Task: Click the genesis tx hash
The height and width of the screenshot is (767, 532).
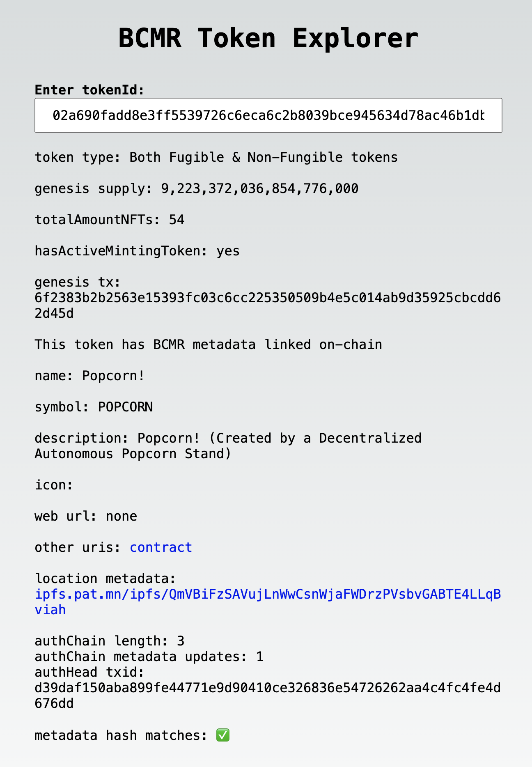Action: 267,298
